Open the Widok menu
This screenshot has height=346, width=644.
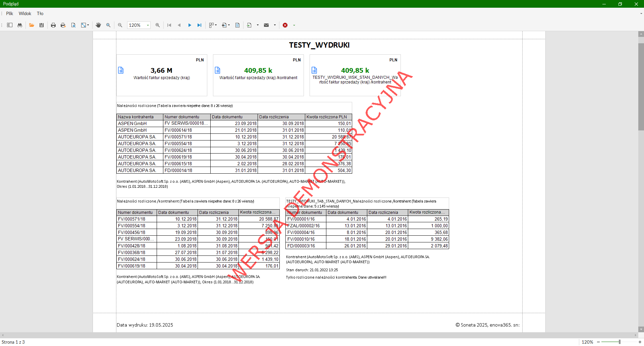25,13
